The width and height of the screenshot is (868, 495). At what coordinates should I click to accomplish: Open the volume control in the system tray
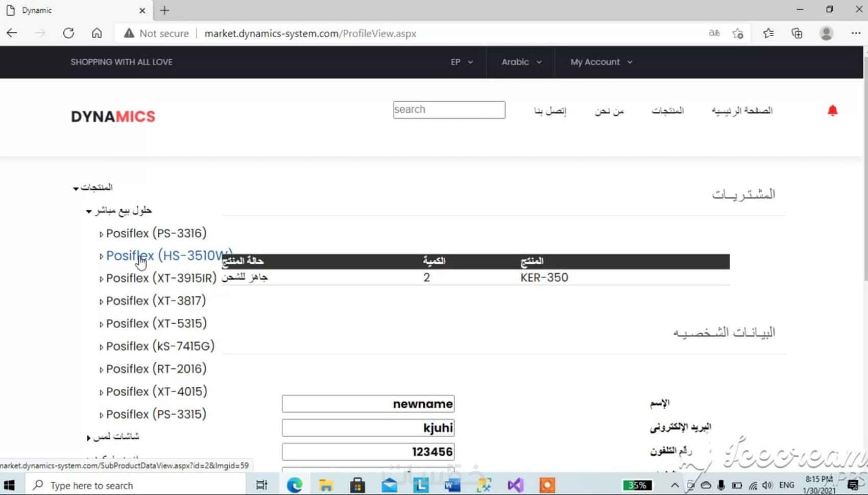point(767,485)
